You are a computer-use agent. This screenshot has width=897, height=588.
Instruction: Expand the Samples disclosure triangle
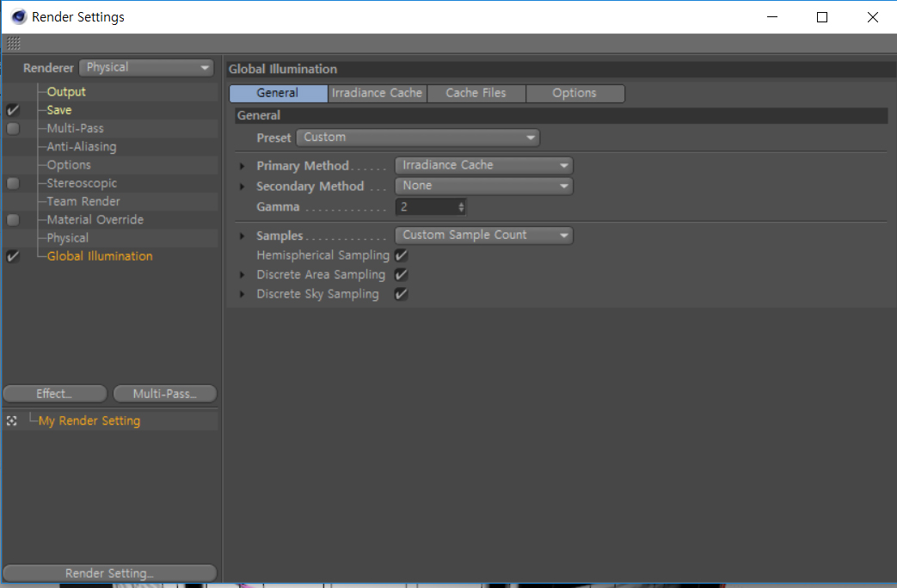pyautogui.click(x=242, y=236)
